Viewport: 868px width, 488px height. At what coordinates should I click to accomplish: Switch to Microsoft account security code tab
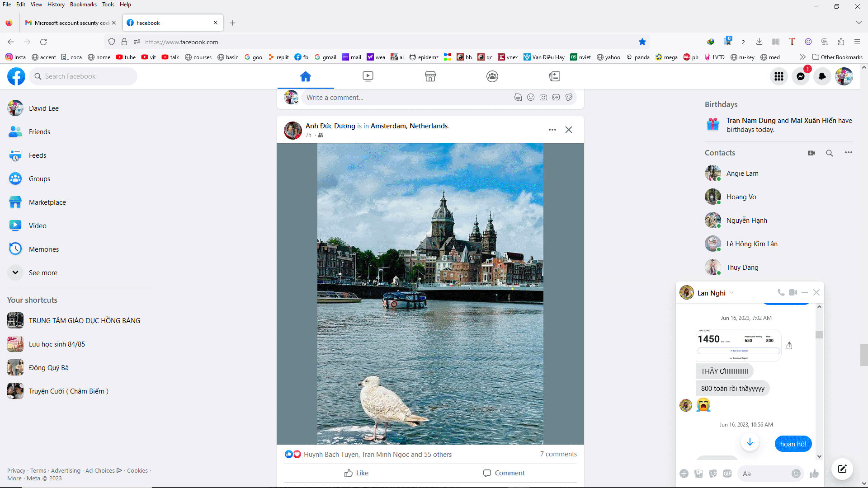tap(70, 23)
